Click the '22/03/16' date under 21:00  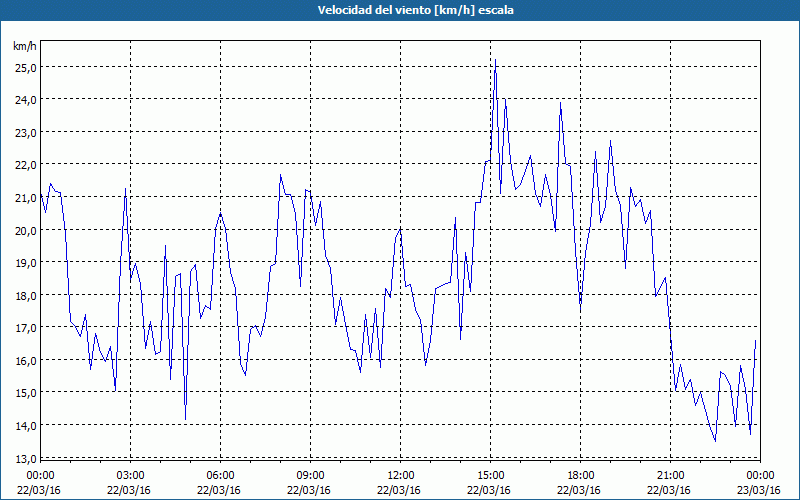click(669, 490)
